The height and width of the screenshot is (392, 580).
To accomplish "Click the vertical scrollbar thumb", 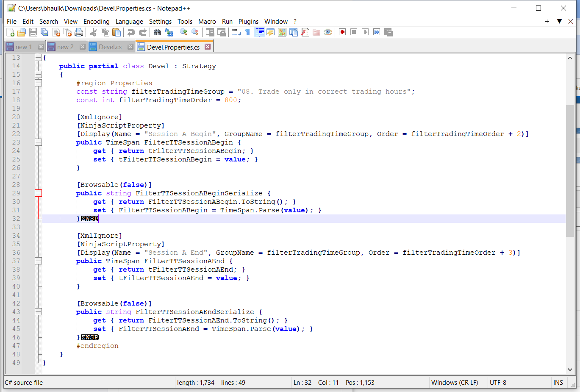I will [570, 171].
